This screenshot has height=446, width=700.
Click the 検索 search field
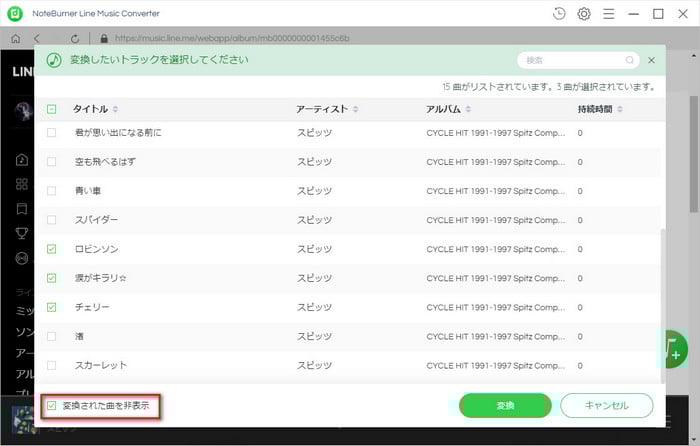pos(578,60)
